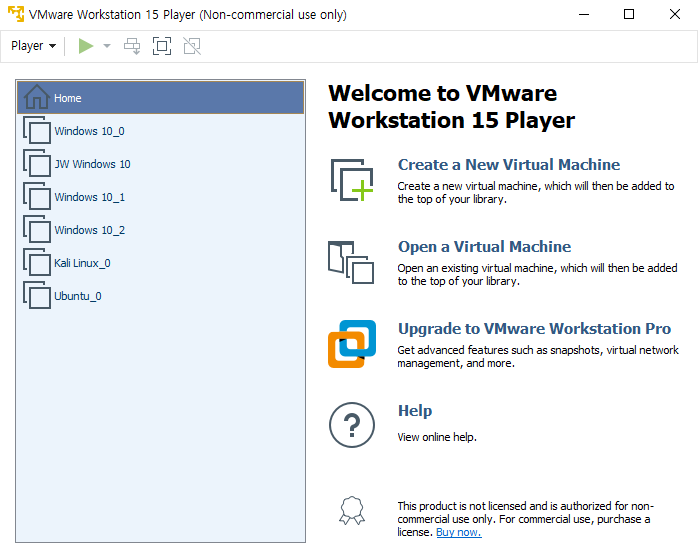Click the VM icon beside Windows 10_1

pyautogui.click(x=37, y=196)
